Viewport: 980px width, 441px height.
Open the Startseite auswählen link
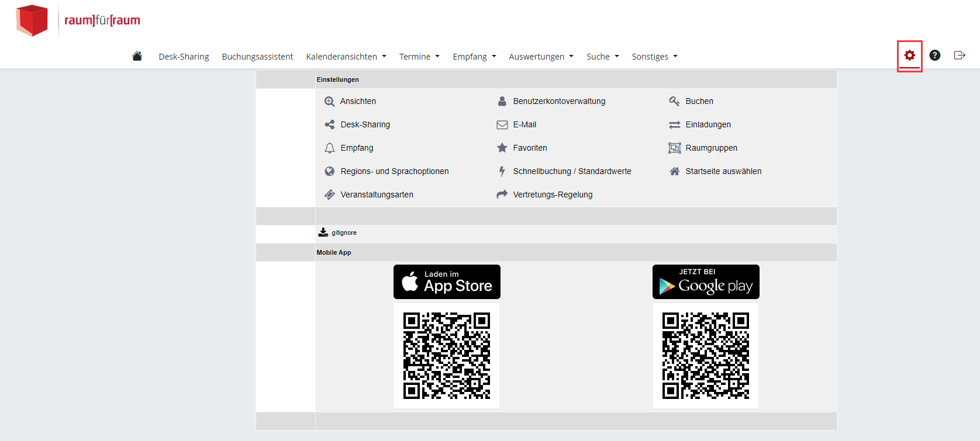[723, 171]
